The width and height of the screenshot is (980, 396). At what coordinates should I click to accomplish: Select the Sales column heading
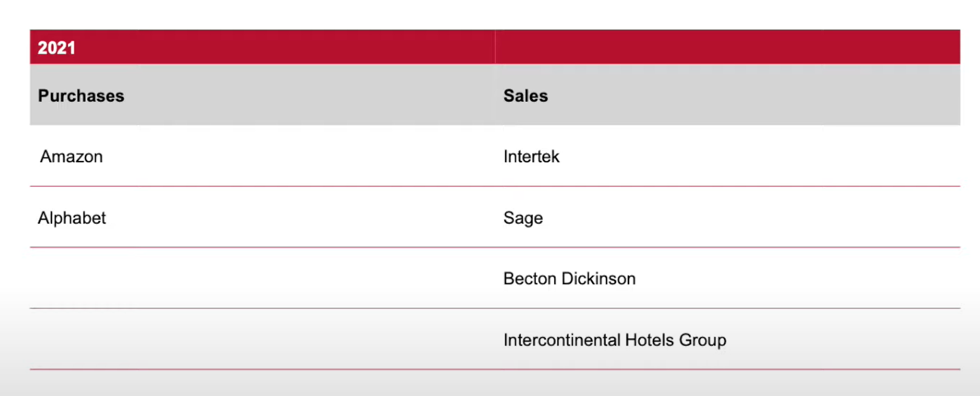pyautogui.click(x=525, y=96)
